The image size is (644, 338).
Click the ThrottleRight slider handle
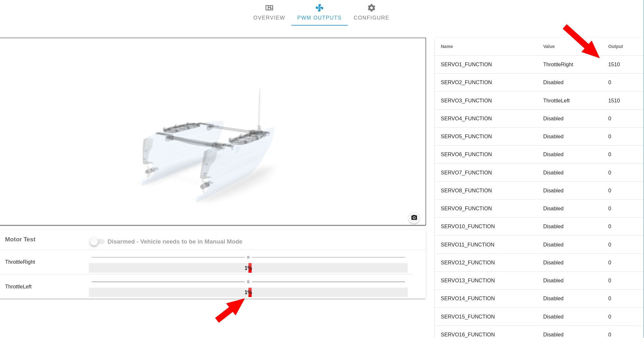(x=248, y=257)
